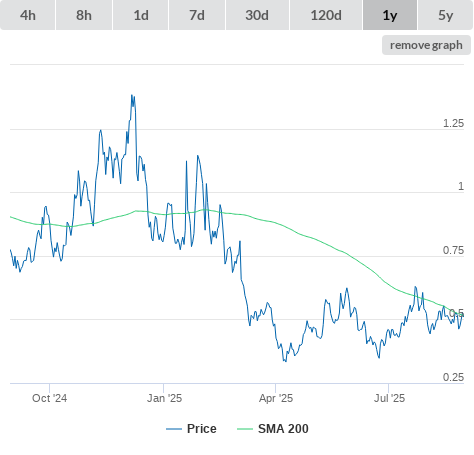Click the active 1y range tab
474x455 pixels.
390,15
